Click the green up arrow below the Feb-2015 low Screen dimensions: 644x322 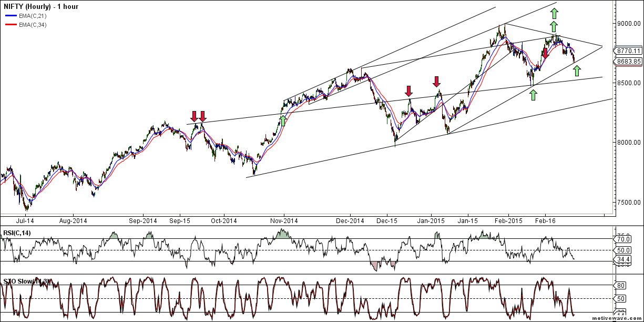533,95
